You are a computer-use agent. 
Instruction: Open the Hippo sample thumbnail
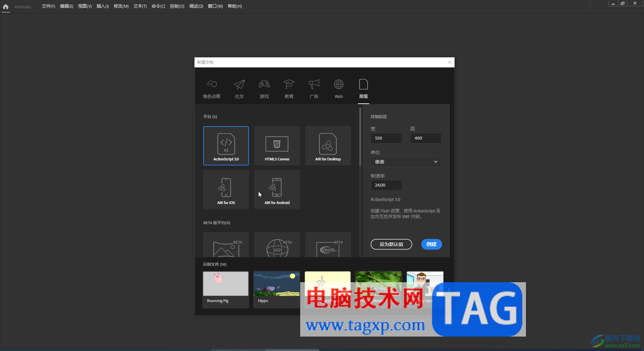[277, 284]
